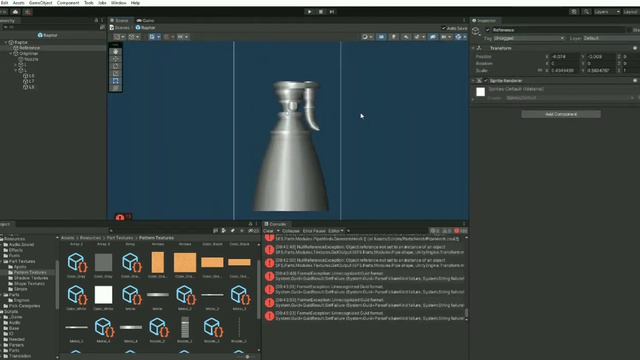Toggle 2D view mode in scene toolbar
The width and height of the screenshot is (640, 360).
(x=381, y=37)
